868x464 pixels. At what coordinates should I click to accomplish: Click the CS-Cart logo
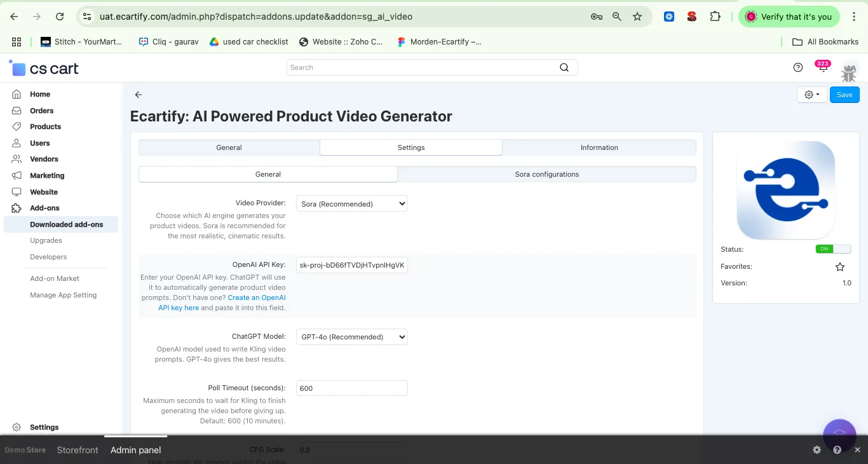[x=44, y=68]
